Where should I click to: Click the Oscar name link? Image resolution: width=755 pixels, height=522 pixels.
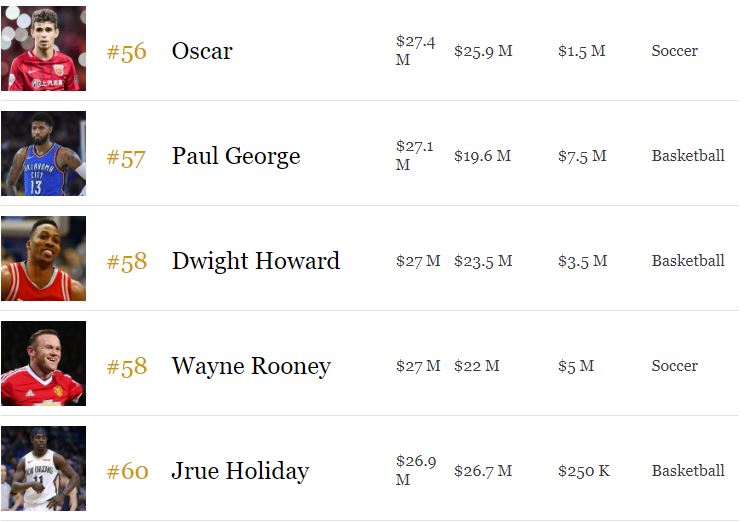tap(202, 51)
